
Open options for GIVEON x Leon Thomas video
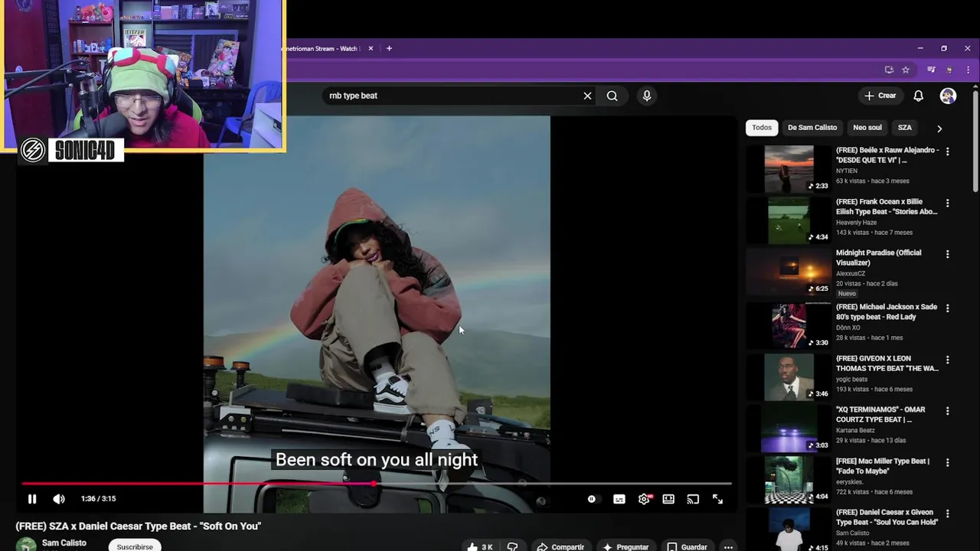947,360
